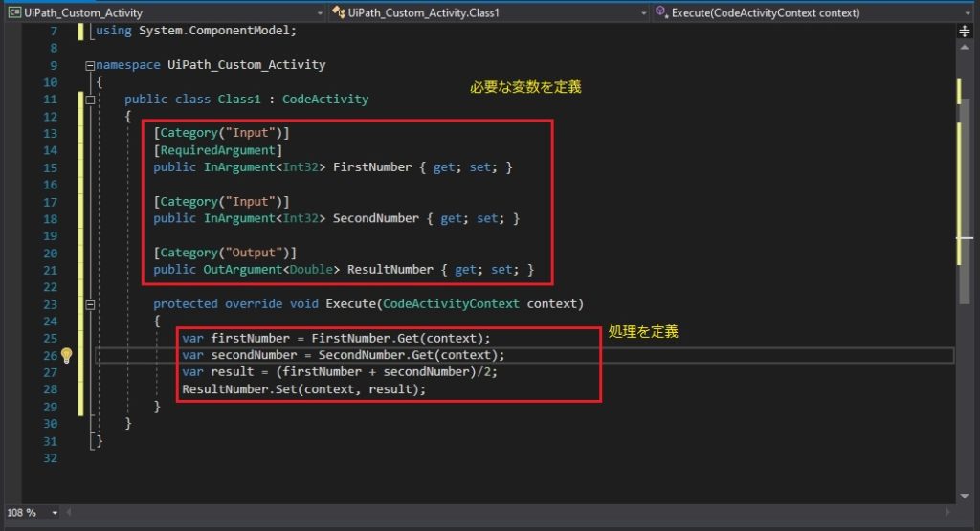The image size is (980, 531).
Task: Collapse the Execute method outlining region
Action: [x=90, y=304]
